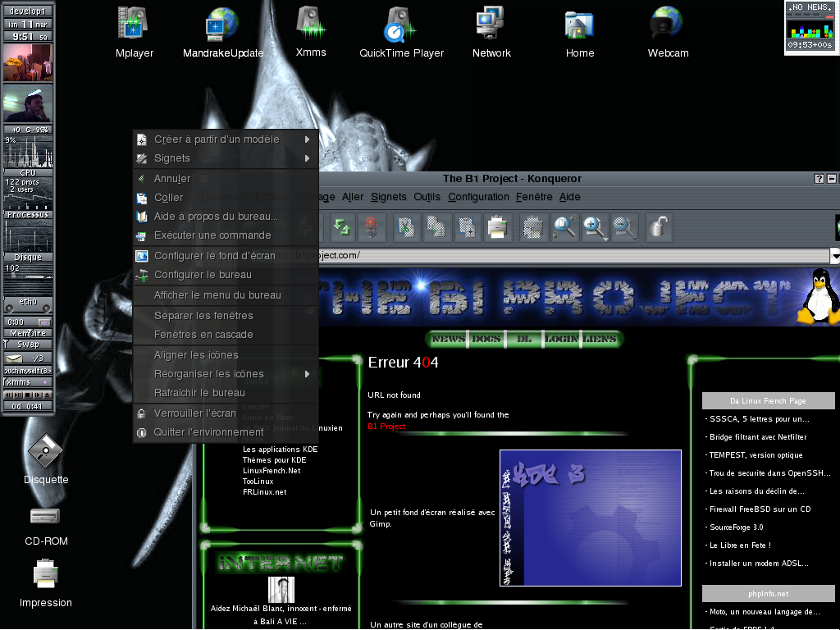Click the KDE 3 wallpaper thumbnail
The width and height of the screenshot is (840, 630).
pyautogui.click(x=591, y=518)
